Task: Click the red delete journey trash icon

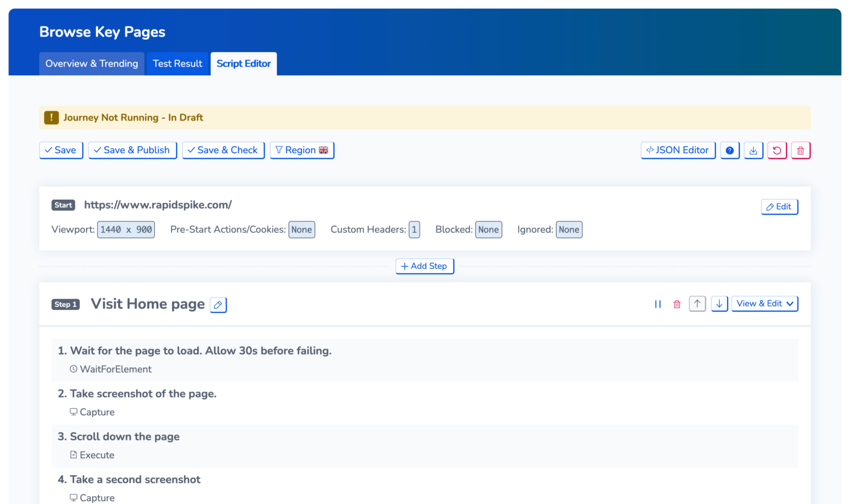Action: coord(800,150)
